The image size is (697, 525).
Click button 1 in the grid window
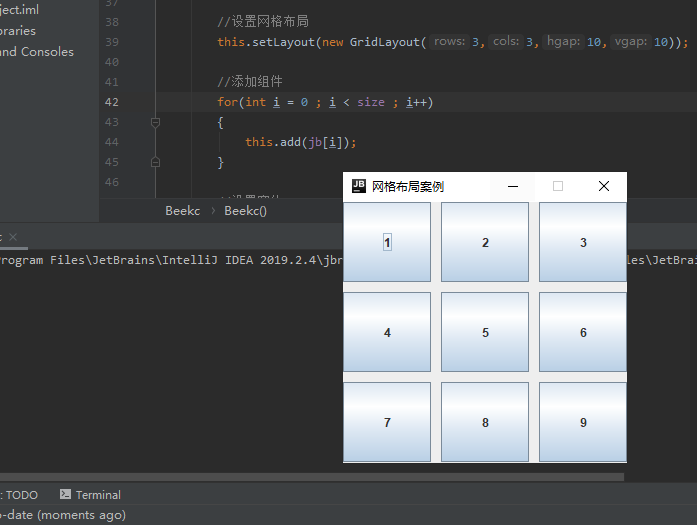(x=387, y=242)
